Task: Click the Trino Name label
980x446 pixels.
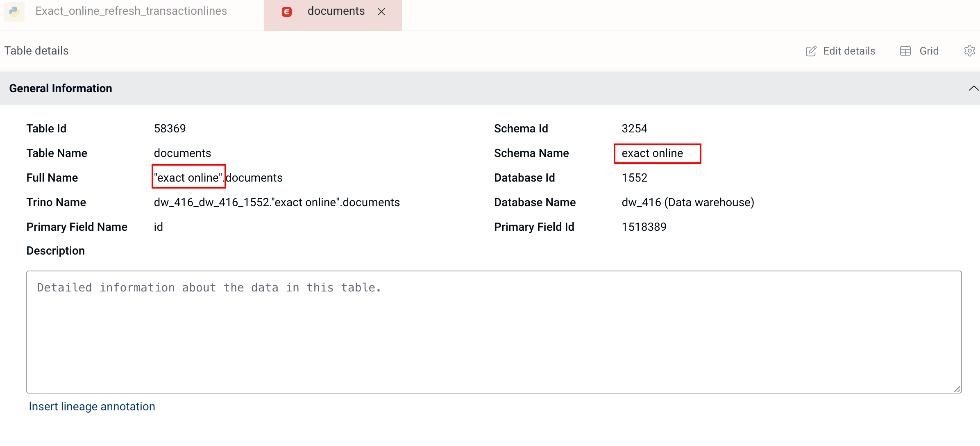Action: tap(56, 202)
